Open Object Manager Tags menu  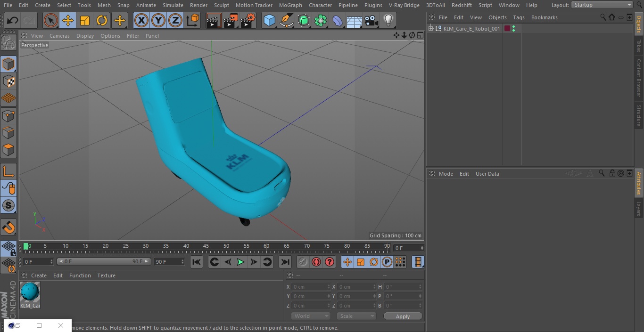(x=519, y=17)
